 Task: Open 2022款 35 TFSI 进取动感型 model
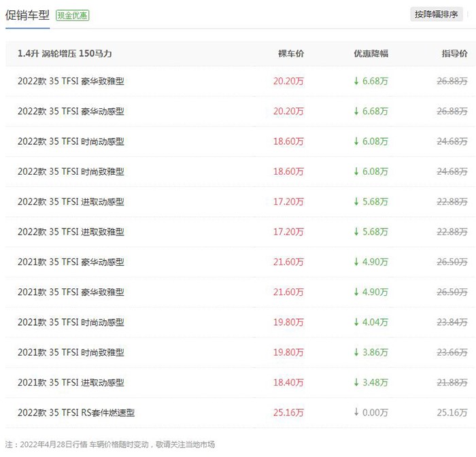[x=71, y=201]
